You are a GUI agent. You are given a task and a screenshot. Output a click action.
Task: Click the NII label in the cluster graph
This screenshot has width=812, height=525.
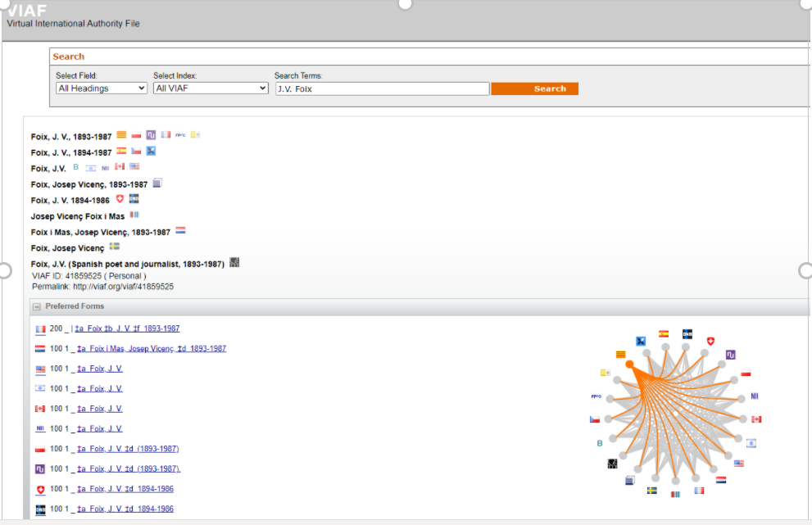tap(755, 396)
